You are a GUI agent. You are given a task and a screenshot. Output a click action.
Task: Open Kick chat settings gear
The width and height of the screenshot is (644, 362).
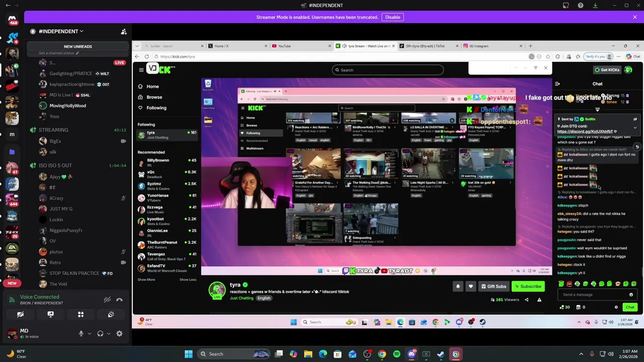(616, 307)
